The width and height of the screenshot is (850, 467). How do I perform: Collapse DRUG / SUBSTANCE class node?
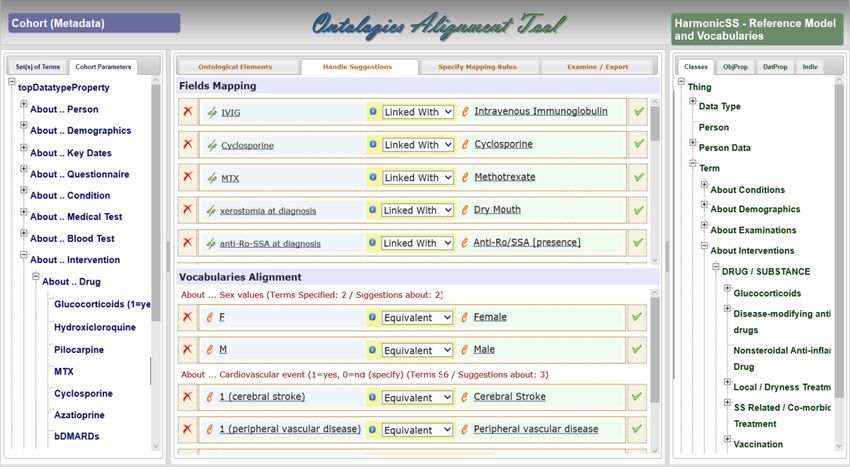point(716,266)
